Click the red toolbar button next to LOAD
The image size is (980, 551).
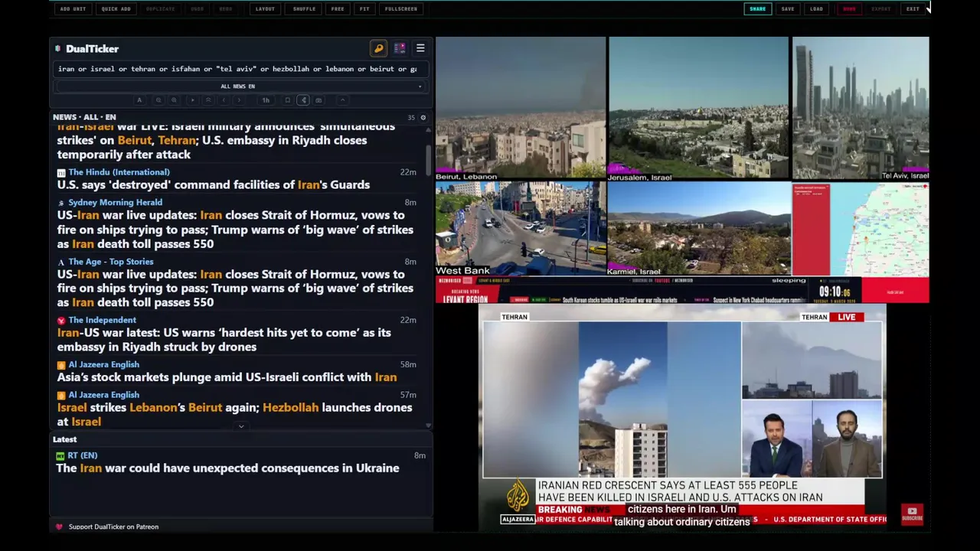tap(849, 9)
